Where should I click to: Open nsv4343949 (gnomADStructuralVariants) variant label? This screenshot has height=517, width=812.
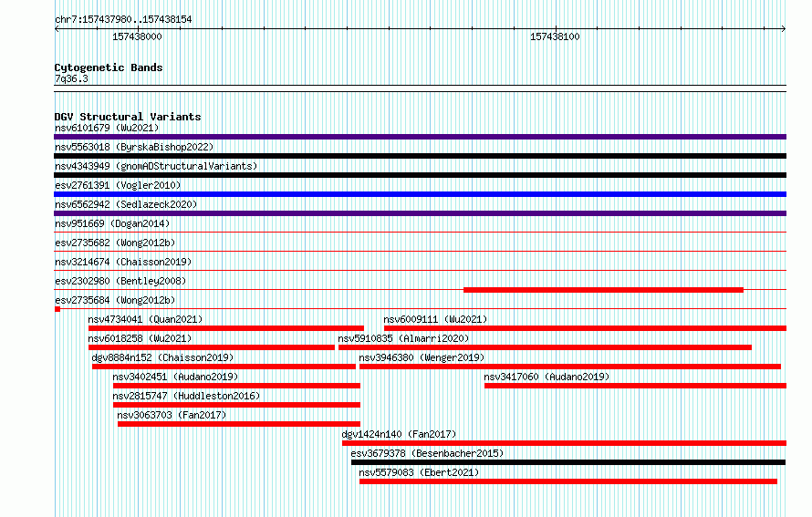[156, 166]
